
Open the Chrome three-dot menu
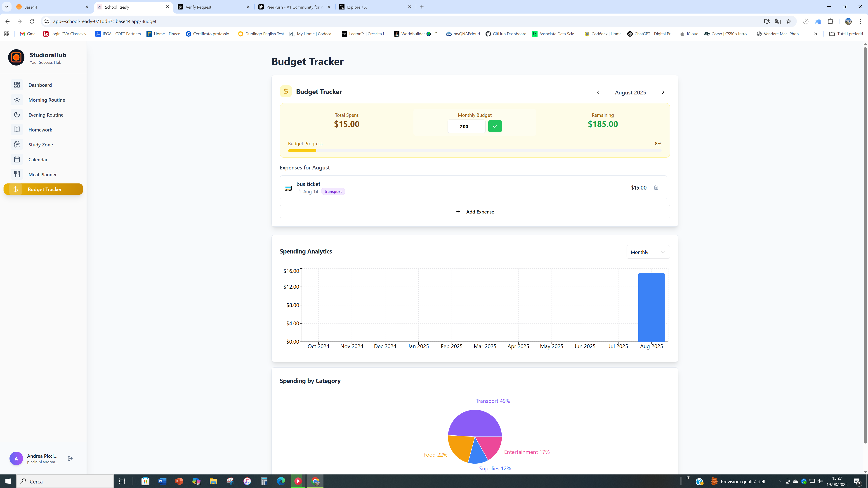point(860,21)
